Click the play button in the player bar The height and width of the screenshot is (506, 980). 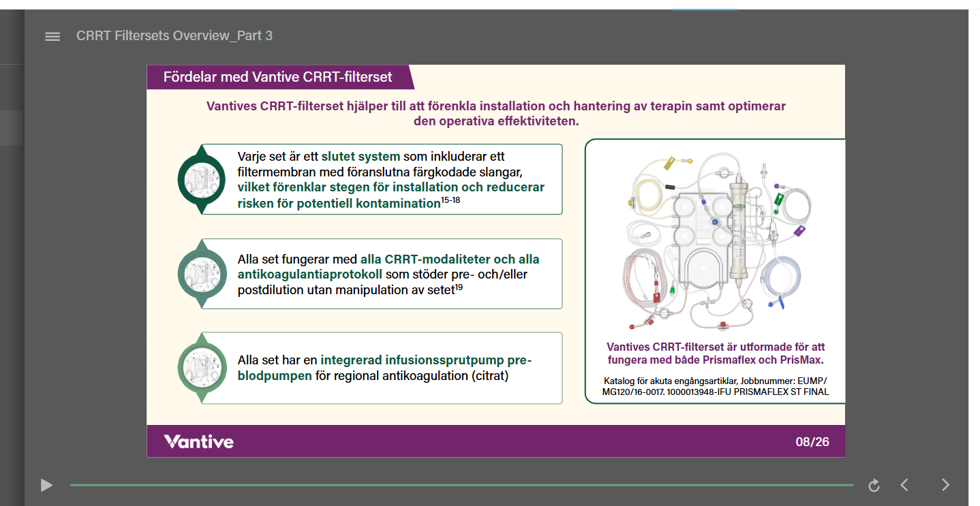click(x=46, y=485)
